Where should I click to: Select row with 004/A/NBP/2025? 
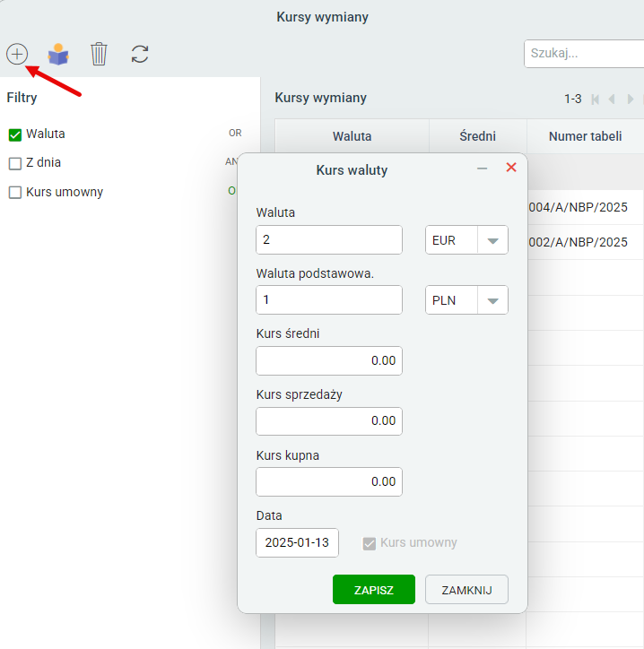[x=586, y=207]
